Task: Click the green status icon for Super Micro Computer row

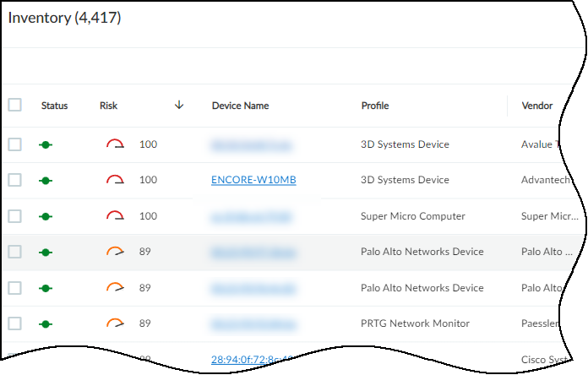Action: pos(46,216)
